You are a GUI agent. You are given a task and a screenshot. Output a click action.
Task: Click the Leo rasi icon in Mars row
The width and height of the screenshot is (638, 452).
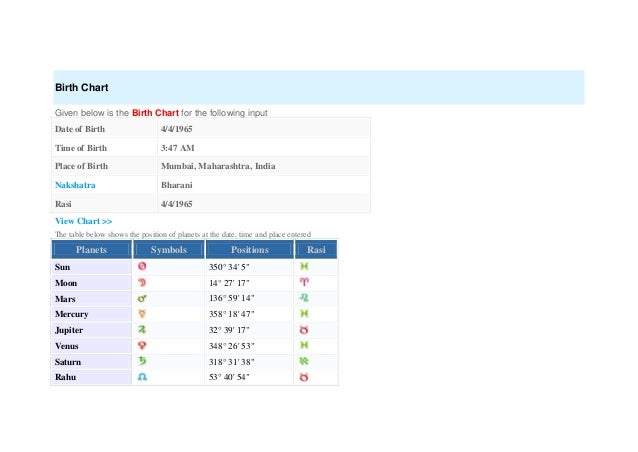tap(304, 298)
